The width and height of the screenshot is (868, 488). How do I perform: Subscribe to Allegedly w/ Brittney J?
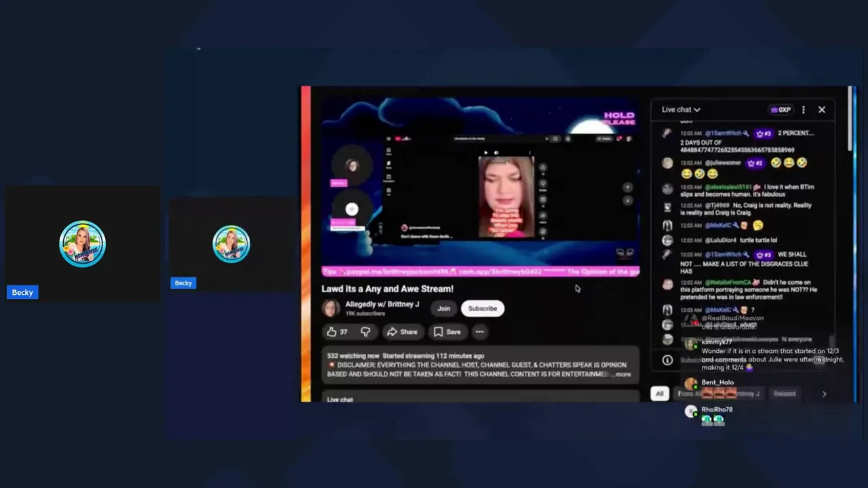[482, 308]
